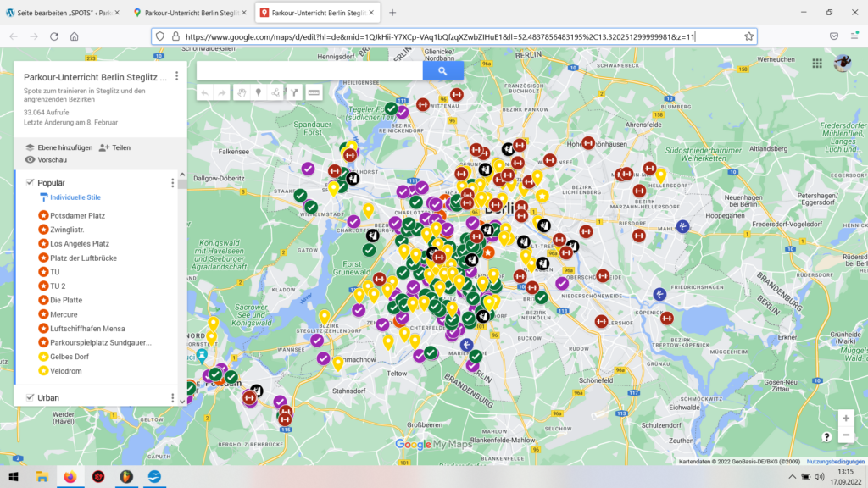Click the map search input field
The height and width of the screenshot is (488, 868).
[x=309, y=71]
